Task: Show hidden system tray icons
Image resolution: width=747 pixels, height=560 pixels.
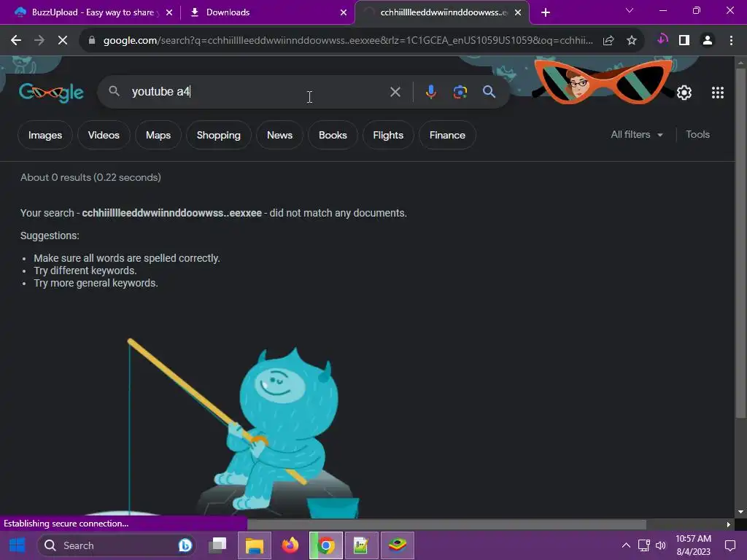Action: (626, 545)
